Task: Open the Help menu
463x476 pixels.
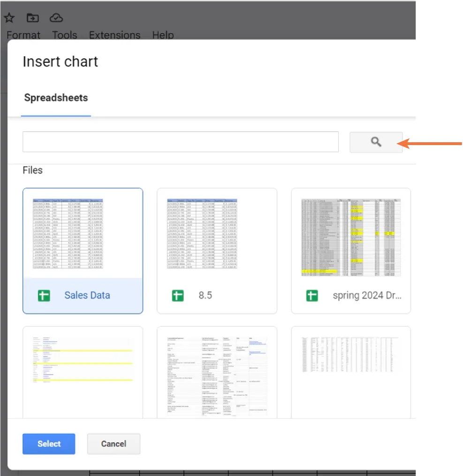Action: click(x=162, y=35)
